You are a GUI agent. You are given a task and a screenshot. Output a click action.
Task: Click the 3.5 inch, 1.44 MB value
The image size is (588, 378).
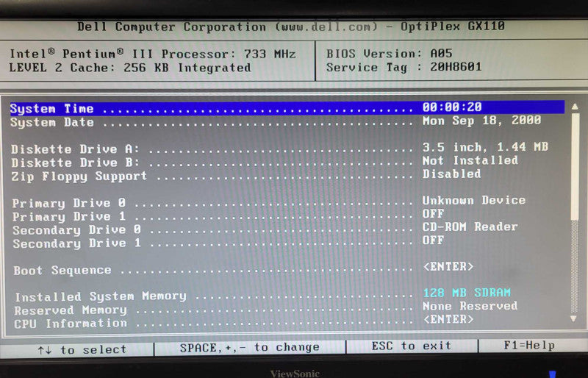[x=485, y=147]
